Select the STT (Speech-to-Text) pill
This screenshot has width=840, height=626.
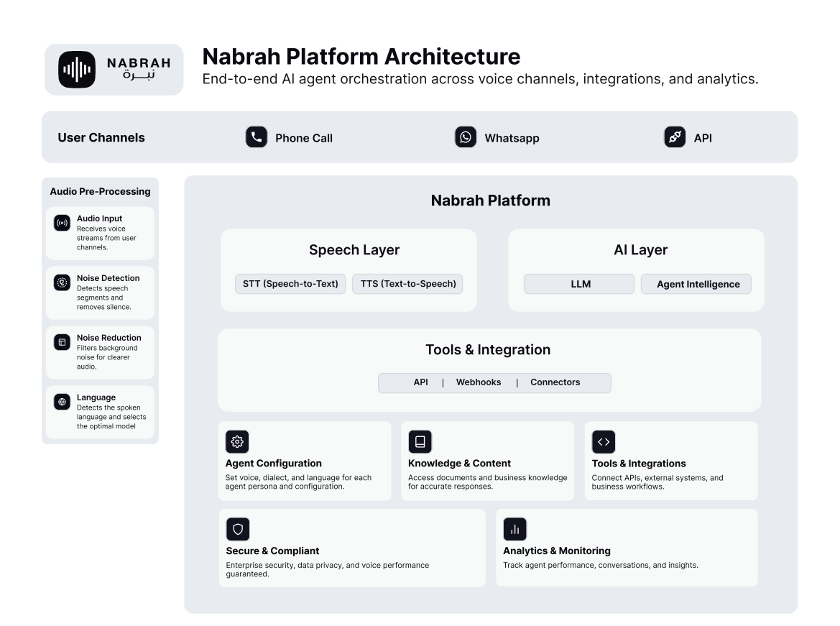click(290, 284)
